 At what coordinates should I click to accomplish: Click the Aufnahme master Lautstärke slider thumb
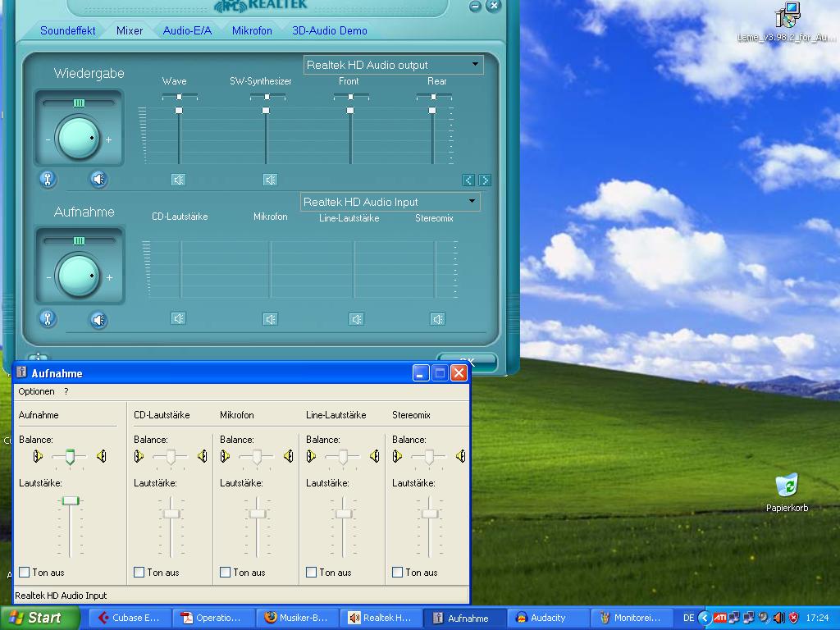click(71, 501)
